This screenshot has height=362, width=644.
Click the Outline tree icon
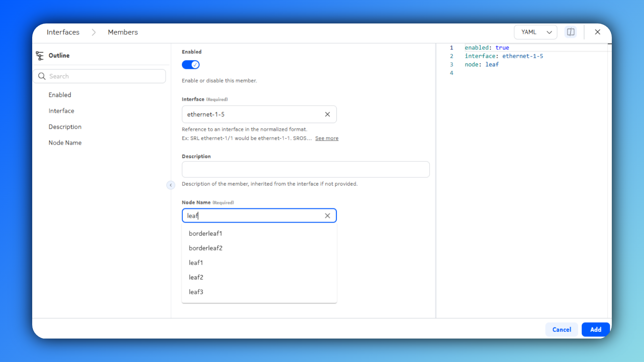40,56
